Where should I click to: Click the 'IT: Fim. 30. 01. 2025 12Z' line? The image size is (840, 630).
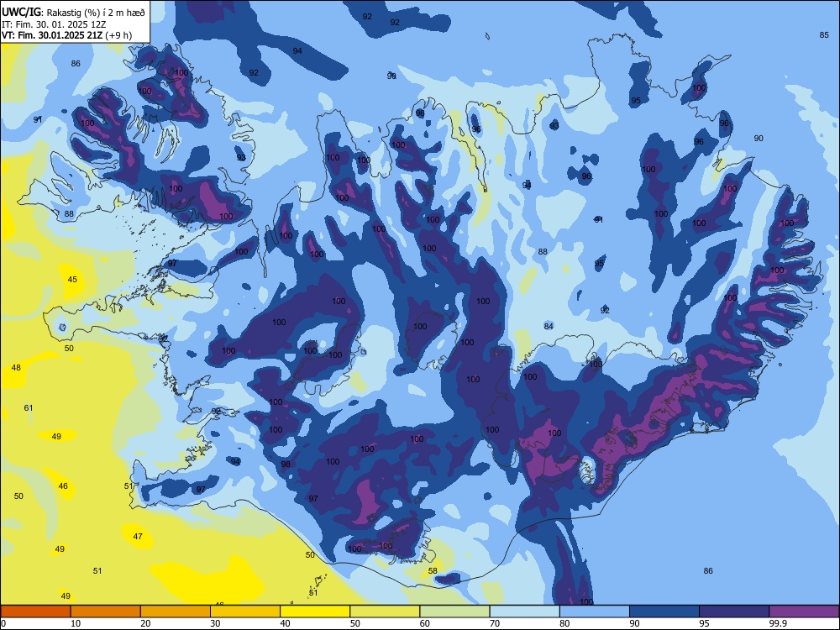(54, 24)
